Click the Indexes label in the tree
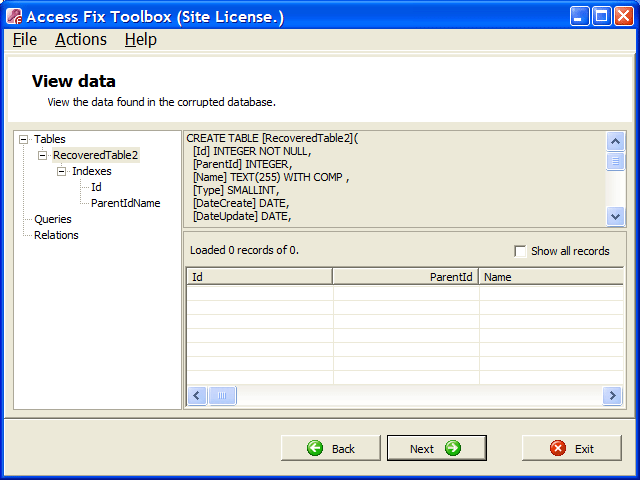The image size is (640, 480). point(92,171)
